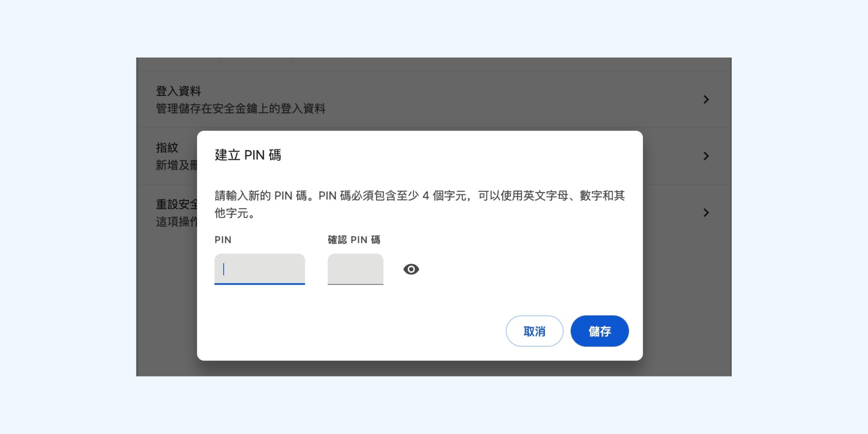Focus the PIN input field

pos(260,269)
